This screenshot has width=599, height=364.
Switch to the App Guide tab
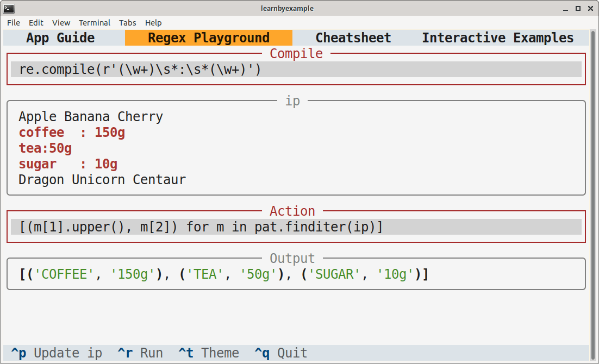coord(60,38)
